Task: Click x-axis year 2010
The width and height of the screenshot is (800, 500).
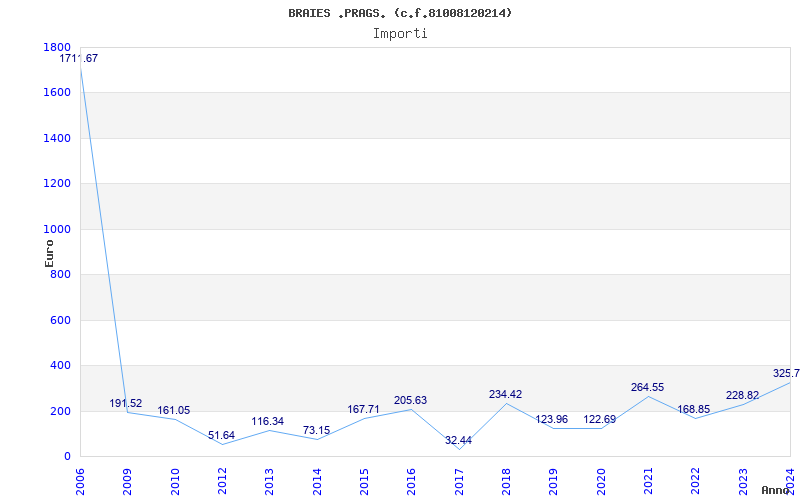Action: coord(174,482)
